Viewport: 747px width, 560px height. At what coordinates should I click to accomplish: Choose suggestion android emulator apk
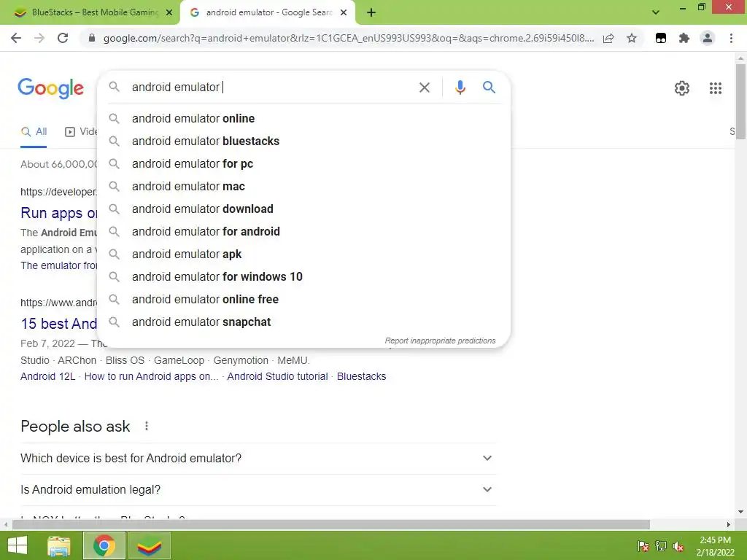coord(304,254)
